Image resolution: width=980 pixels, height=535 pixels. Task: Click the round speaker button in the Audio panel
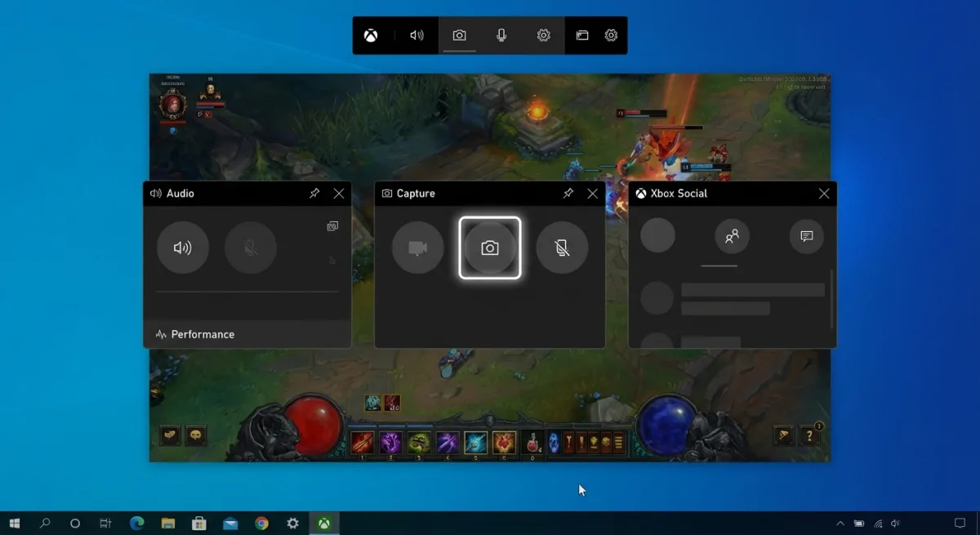pos(183,247)
